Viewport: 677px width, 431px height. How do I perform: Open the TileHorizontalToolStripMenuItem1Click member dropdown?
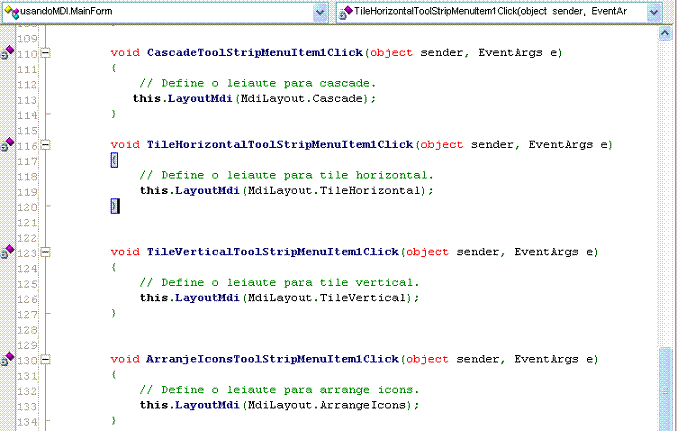(654, 12)
